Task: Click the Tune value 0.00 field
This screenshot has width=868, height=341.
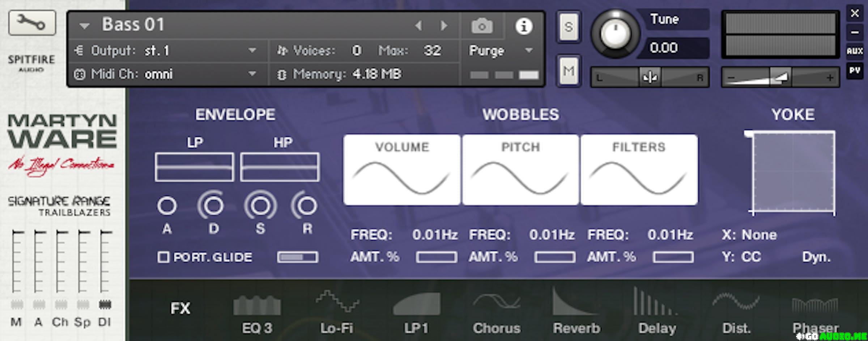Action: (673, 48)
